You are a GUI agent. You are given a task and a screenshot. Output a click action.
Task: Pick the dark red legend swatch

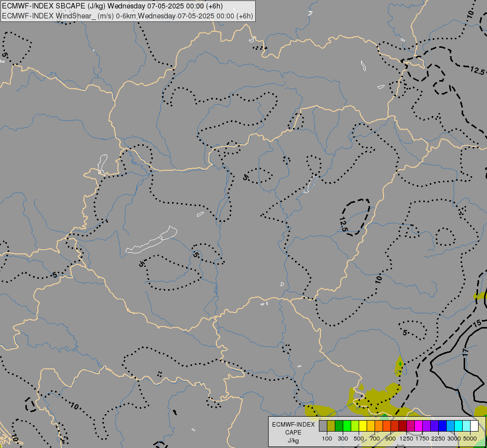click(403, 426)
